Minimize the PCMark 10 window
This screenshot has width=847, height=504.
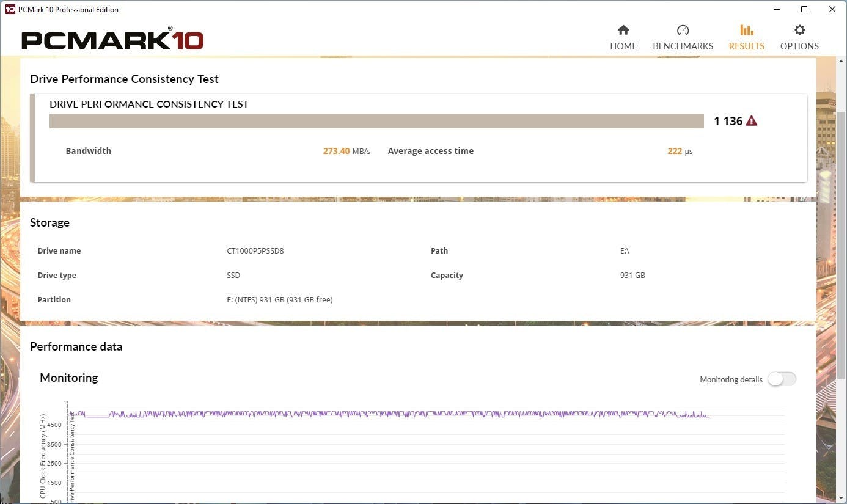[x=777, y=9]
